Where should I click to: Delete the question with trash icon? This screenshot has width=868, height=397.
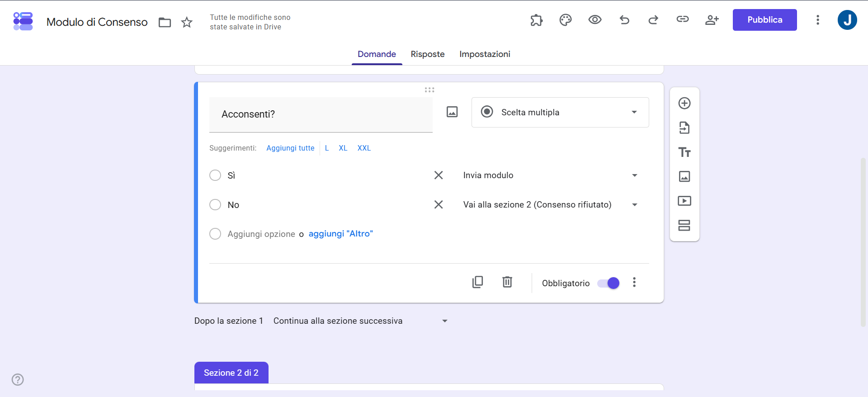coord(507,282)
